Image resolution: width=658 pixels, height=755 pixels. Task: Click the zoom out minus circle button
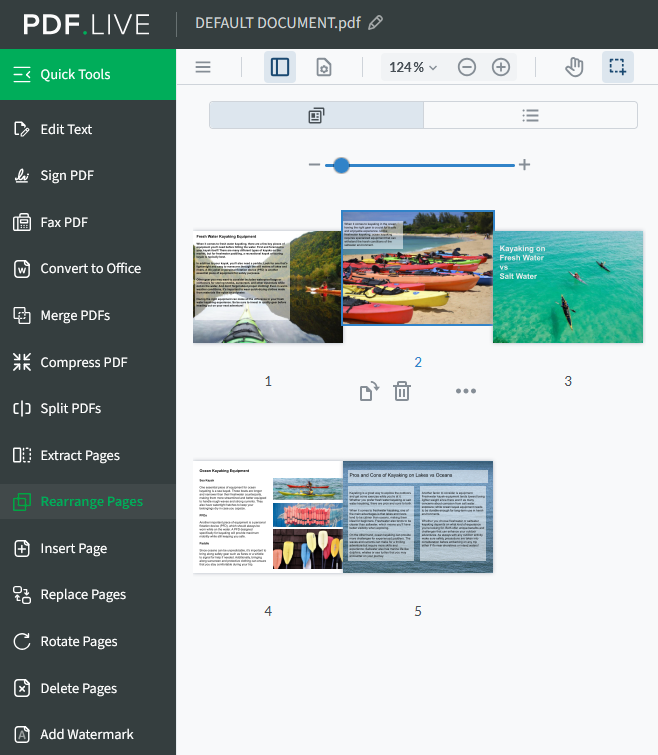click(x=467, y=67)
